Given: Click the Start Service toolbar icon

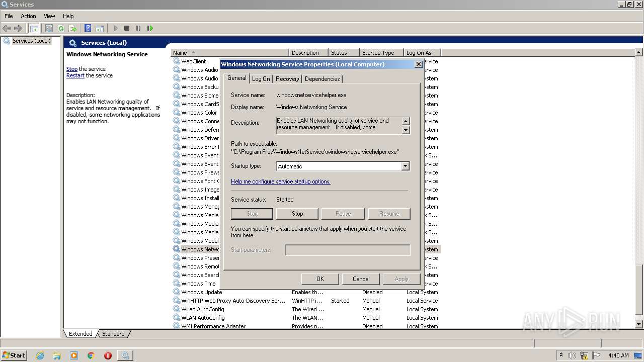Looking at the screenshot, I should pos(116,28).
